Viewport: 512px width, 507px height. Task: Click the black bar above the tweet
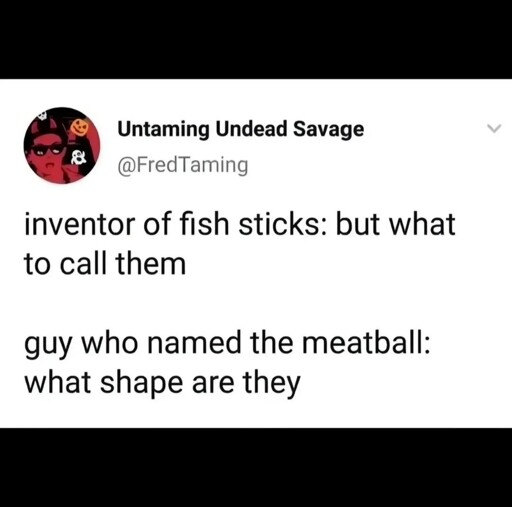tap(256, 39)
